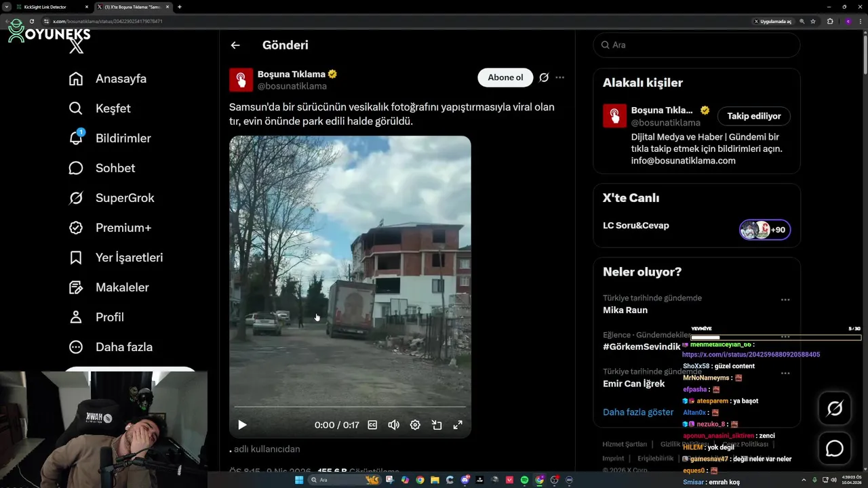The height and width of the screenshot is (488, 868).
Task: Open the browser profile avatar
Action: (848, 21)
